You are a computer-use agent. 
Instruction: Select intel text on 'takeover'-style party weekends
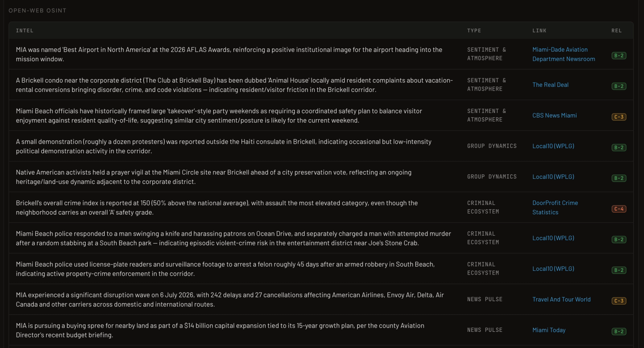point(219,116)
